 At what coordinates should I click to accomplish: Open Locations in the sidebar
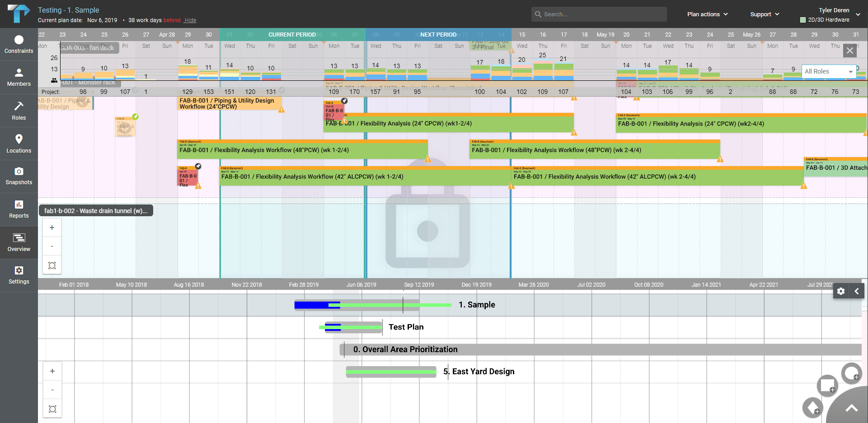click(19, 144)
